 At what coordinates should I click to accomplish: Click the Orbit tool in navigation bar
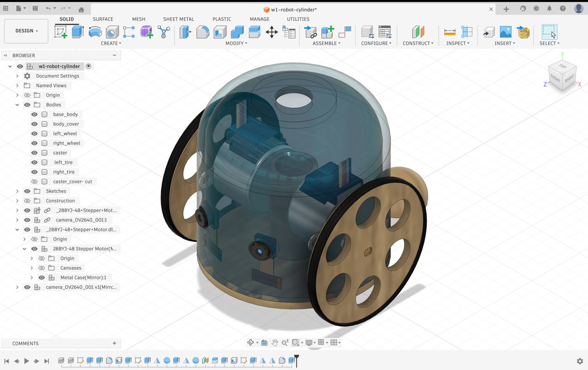[x=250, y=343]
